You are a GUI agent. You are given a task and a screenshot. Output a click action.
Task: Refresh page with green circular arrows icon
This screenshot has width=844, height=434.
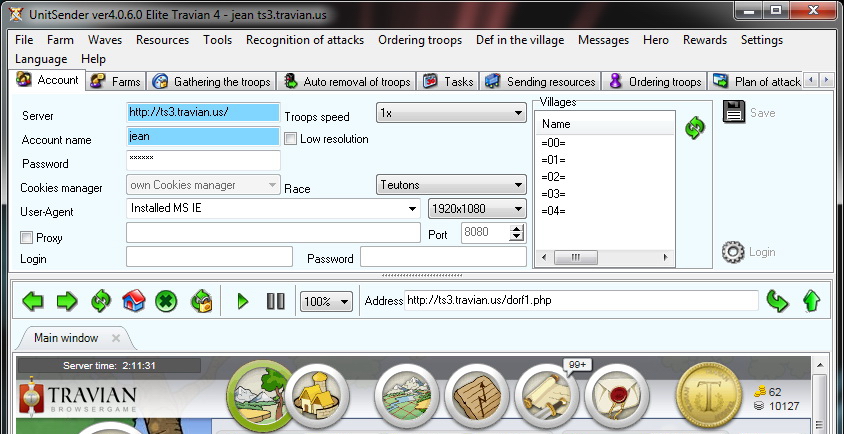click(x=101, y=301)
